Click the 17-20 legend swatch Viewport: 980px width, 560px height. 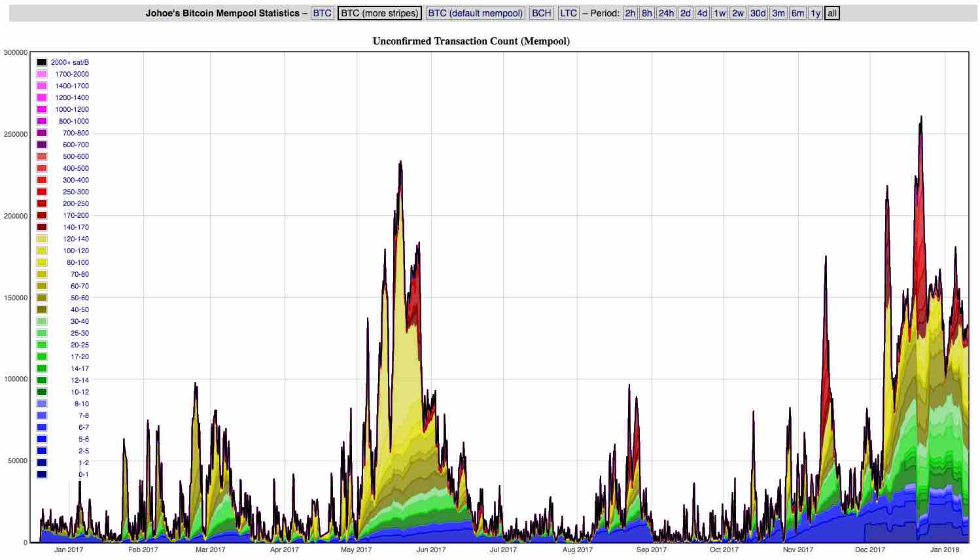coord(42,357)
